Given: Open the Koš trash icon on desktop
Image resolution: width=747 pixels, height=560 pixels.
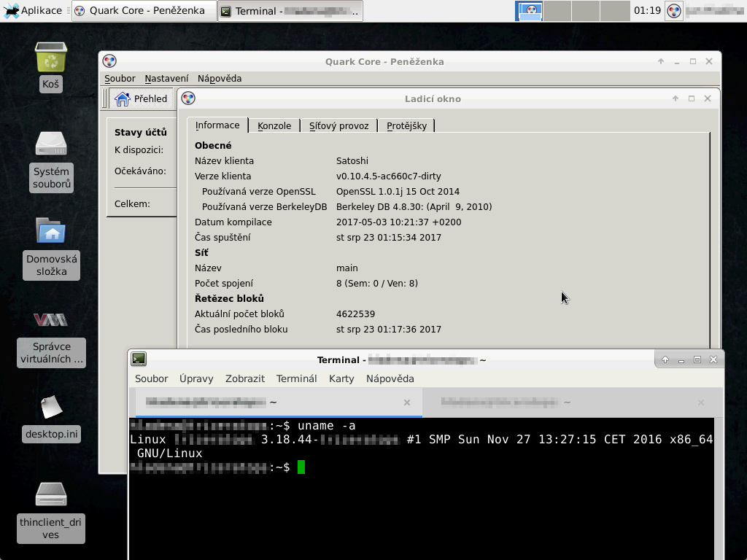Looking at the screenshot, I should [x=51, y=57].
